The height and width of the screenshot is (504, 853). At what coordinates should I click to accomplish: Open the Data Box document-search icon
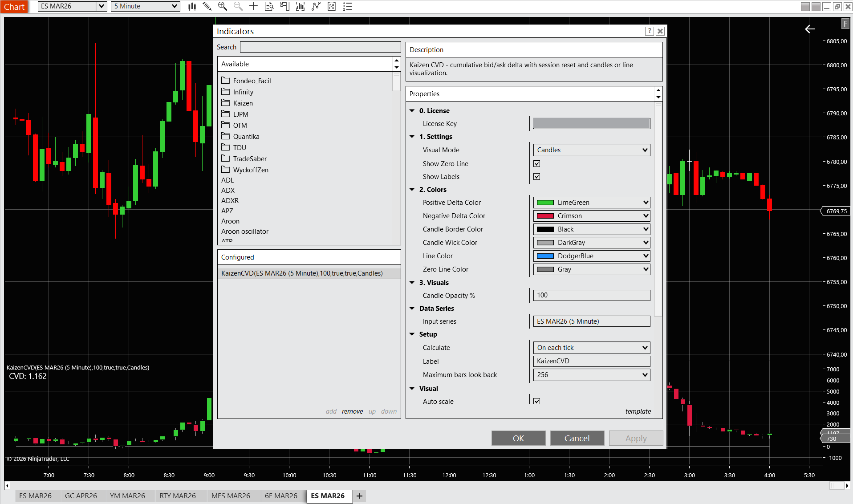click(x=269, y=6)
